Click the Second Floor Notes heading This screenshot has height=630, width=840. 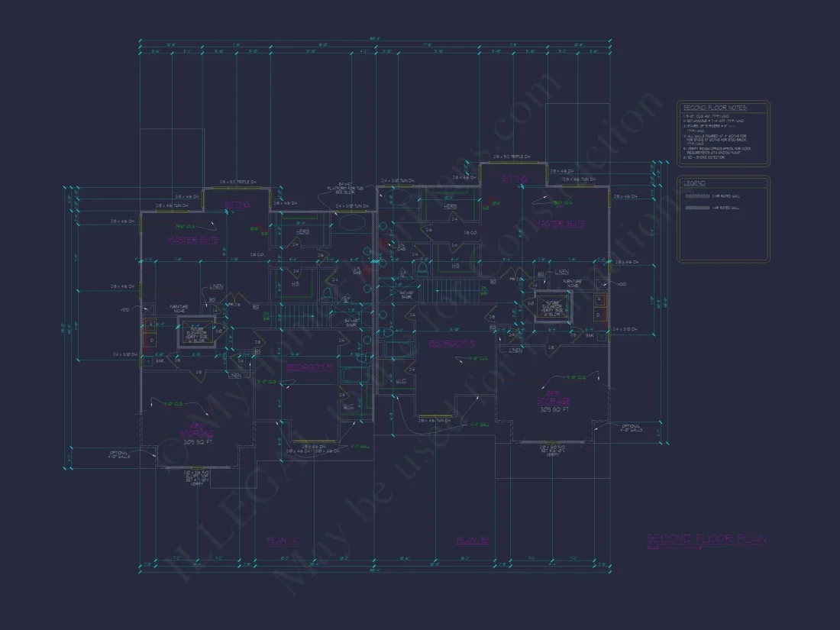714,108
